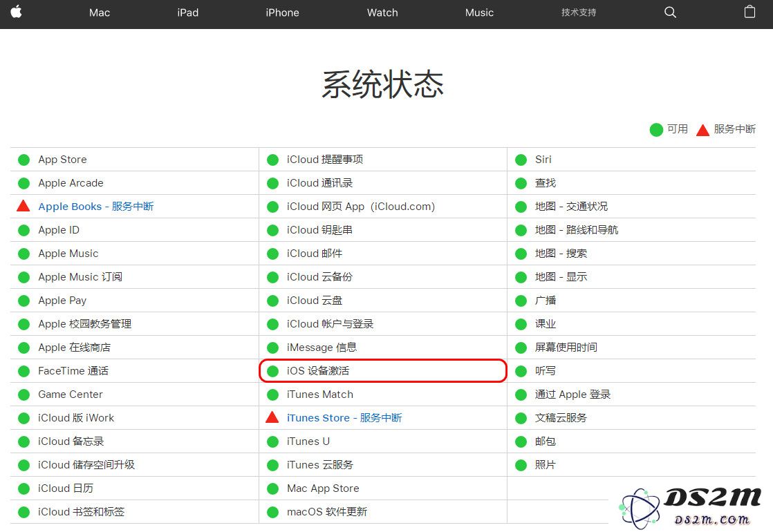Click the 地图 - 交通状况 row text
This screenshot has height=532, width=773.
pyautogui.click(x=571, y=207)
